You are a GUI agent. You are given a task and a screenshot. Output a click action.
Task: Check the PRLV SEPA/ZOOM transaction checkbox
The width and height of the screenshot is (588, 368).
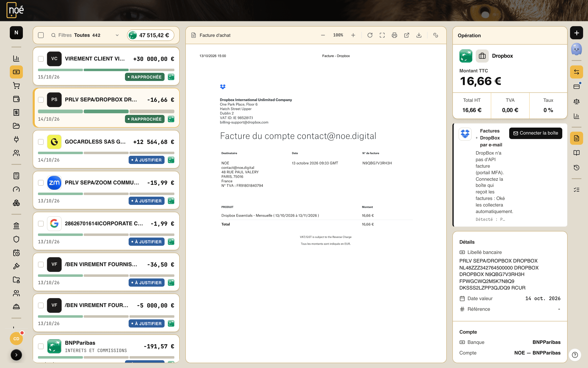[x=41, y=183]
